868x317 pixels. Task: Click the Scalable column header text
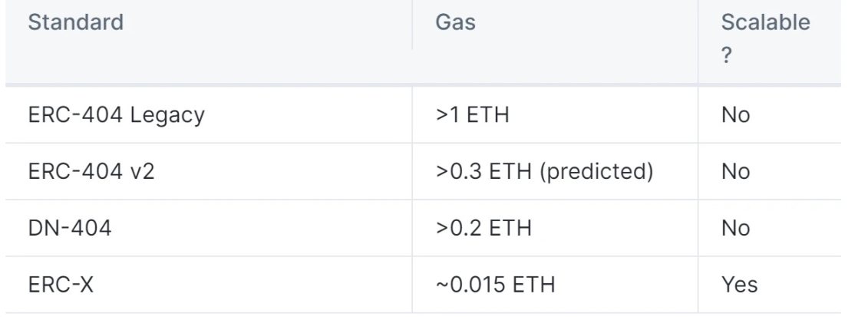click(765, 22)
